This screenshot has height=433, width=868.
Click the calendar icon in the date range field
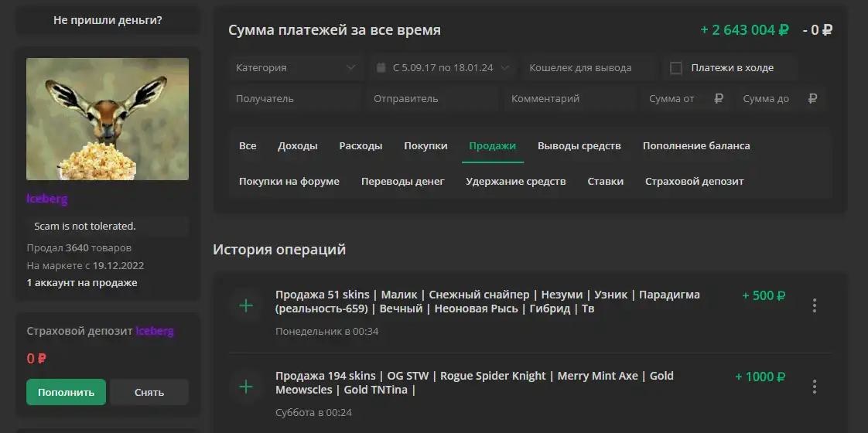[x=381, y=68]
